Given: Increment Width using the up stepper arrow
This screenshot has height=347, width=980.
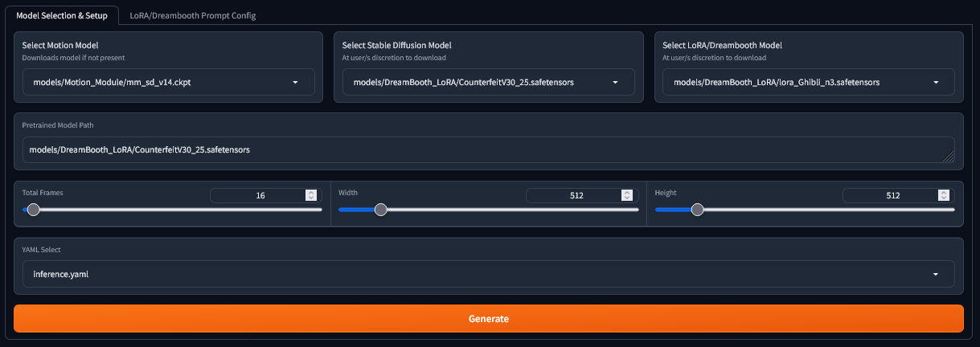Looking at the screenshot, I should coord(627,193).
